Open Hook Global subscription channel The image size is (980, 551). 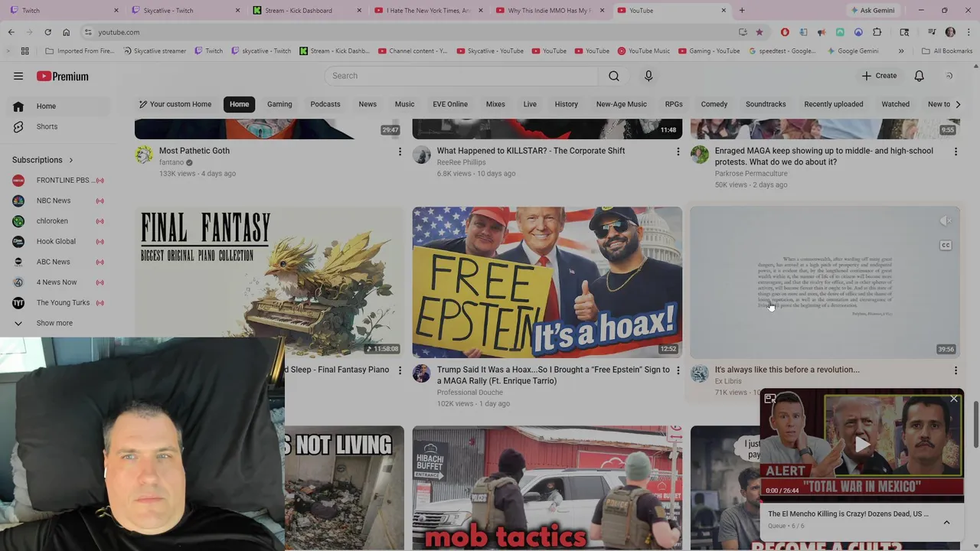(x=59, y=241)
